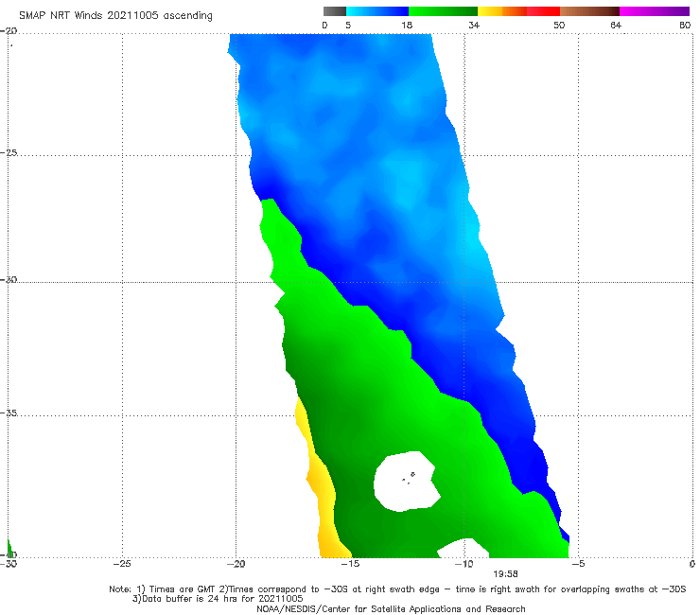Click the magenta-purple segment of the color bar
This screenshot has width=700, height=615.
point(655,11)
